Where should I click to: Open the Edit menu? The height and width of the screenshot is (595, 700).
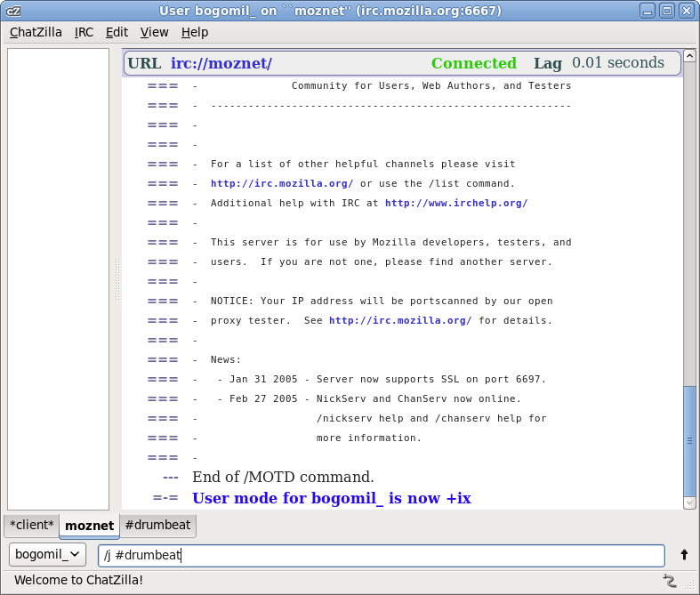point(117,32)
